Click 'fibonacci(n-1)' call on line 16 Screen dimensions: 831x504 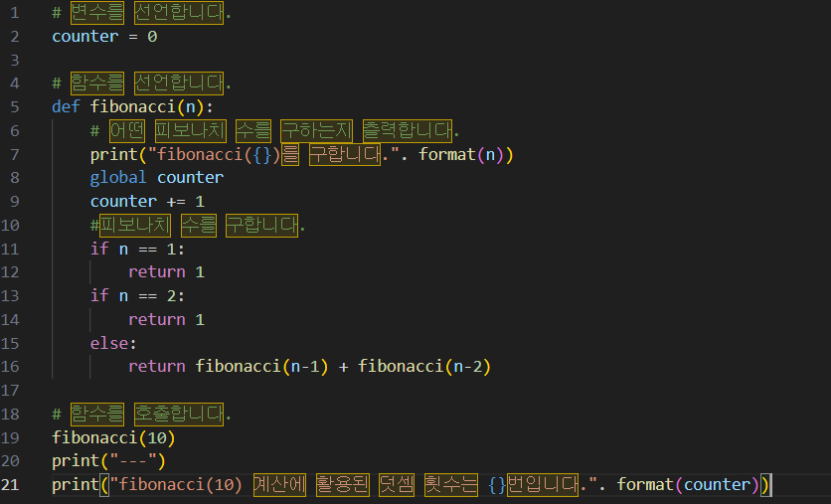click(x=261, y=367)
